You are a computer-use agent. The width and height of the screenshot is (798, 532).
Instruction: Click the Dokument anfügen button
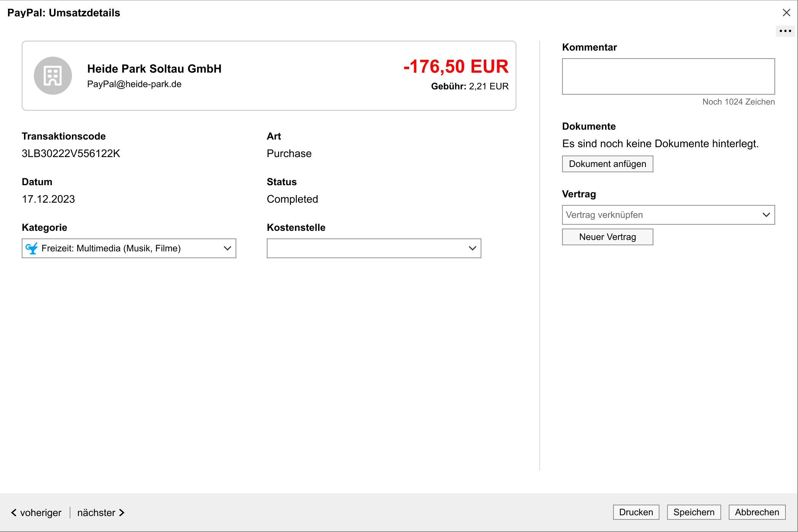click(607, 164)
